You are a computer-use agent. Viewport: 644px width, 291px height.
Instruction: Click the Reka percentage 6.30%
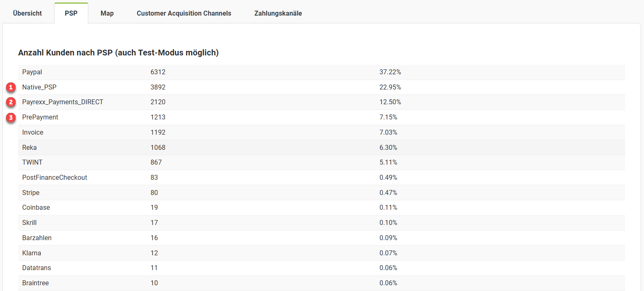pos(388,147)
